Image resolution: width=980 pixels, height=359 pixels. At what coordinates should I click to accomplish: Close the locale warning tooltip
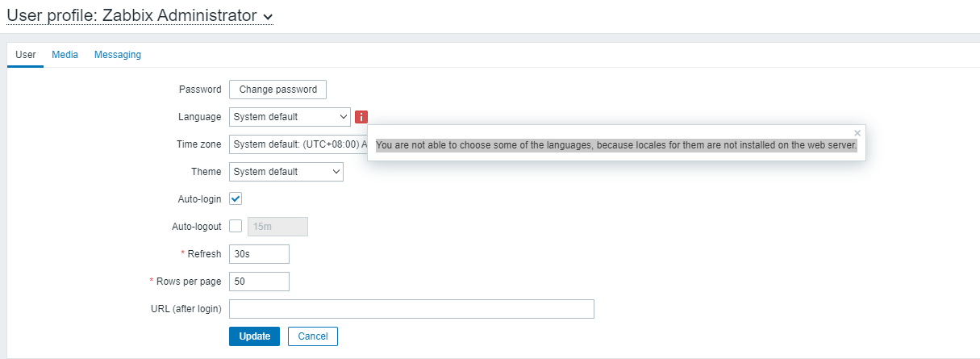tap(857, 133)
